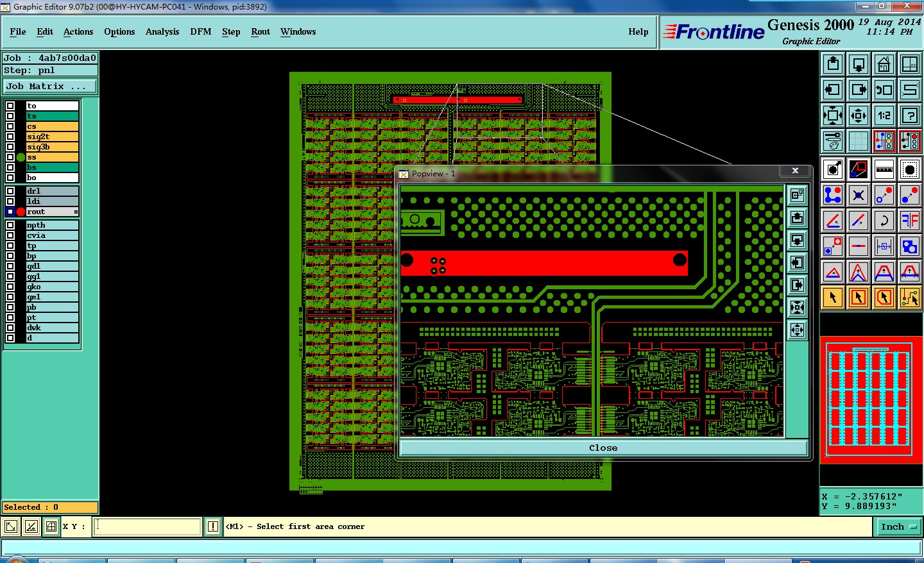Image resolution: width=924 pixels, height=563 pixels.
Task: Toggle checkbox for layer to
Action: pos(10,106)
